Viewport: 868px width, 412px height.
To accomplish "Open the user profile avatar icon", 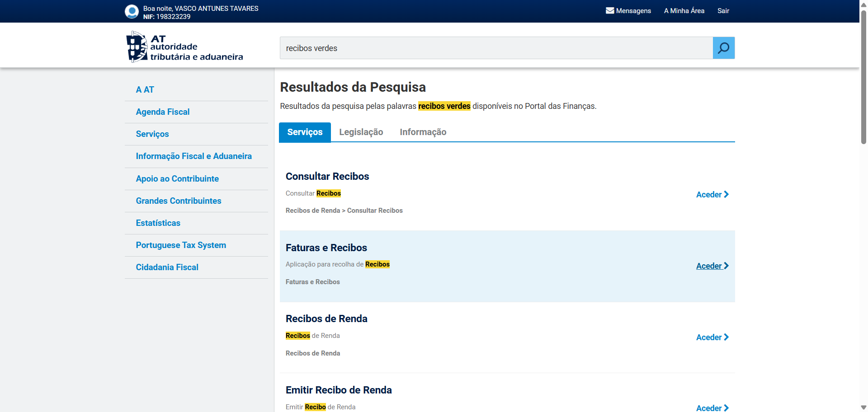I will coord(132,12).
